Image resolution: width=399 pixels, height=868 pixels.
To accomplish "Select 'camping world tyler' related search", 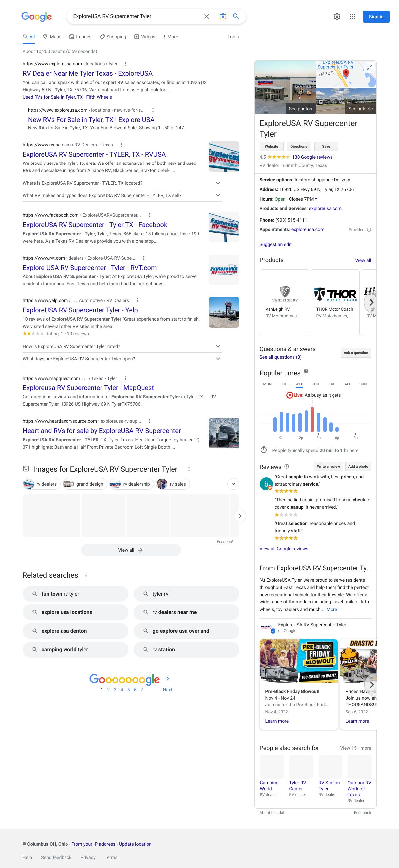I will click(x=75, y=649).
